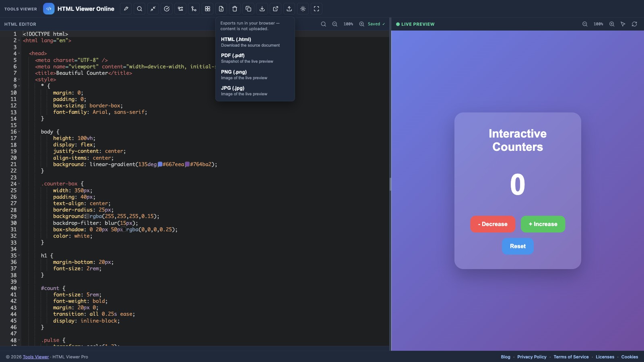644x362 pixels.
Task: Open find magnifier in HTML editor header
Action: coord(323,24)
